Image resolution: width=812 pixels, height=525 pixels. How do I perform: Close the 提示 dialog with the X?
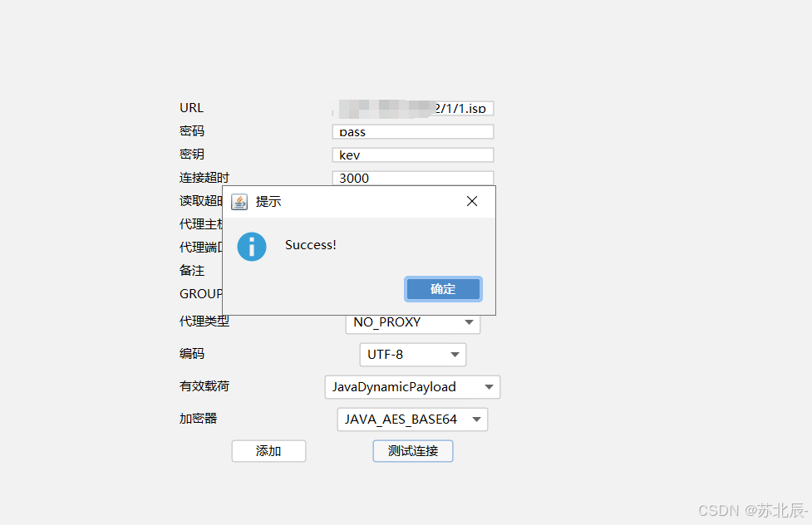pos(472,201)
